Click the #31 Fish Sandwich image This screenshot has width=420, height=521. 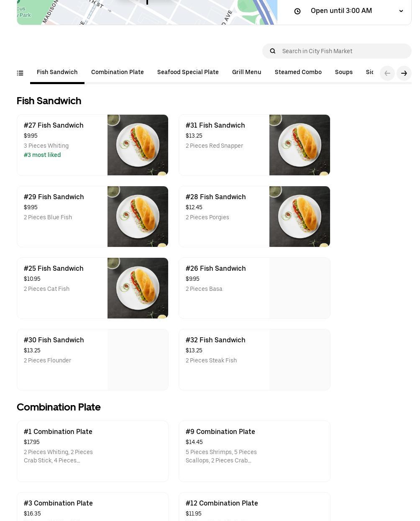click(300, 145)
